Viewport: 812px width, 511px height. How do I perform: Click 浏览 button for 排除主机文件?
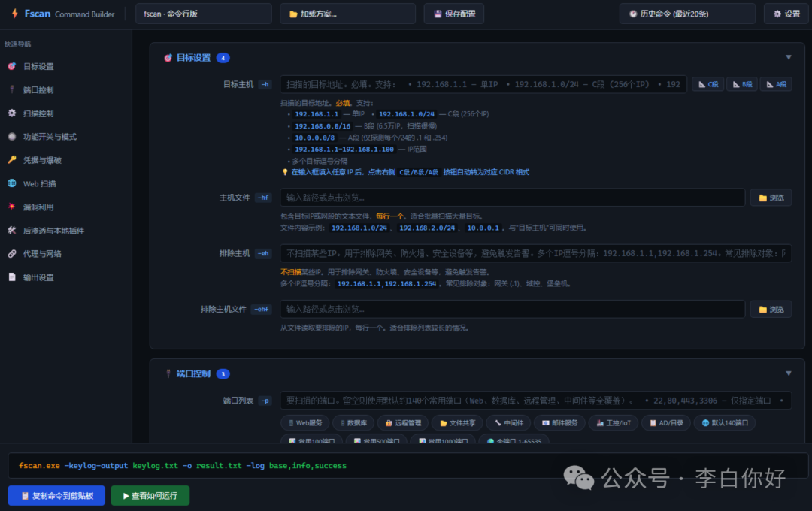[x=771, y=309]
